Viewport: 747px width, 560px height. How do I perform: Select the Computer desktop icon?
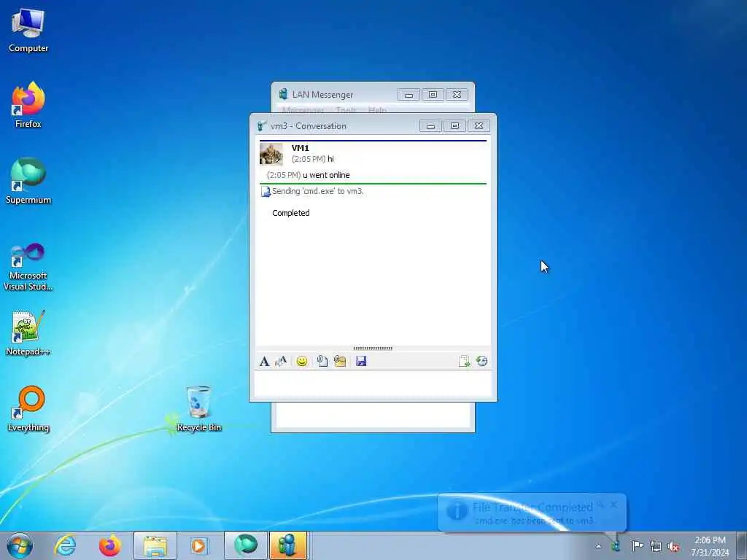click(28, 31)
